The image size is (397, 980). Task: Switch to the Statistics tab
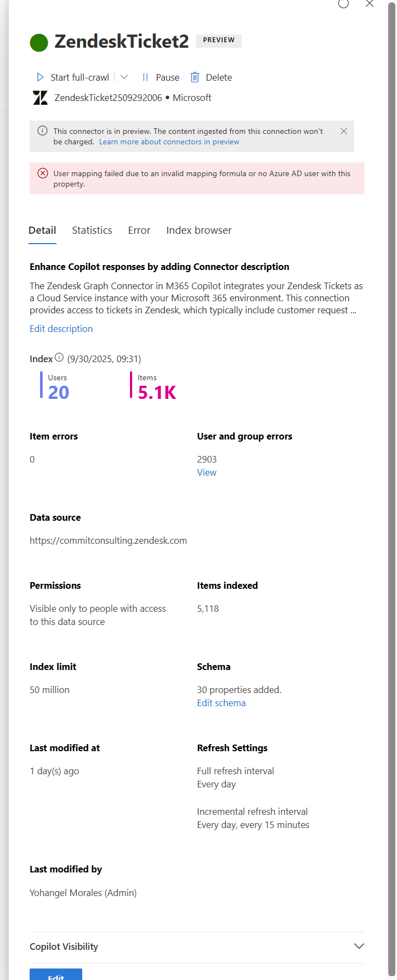[92, 230]
